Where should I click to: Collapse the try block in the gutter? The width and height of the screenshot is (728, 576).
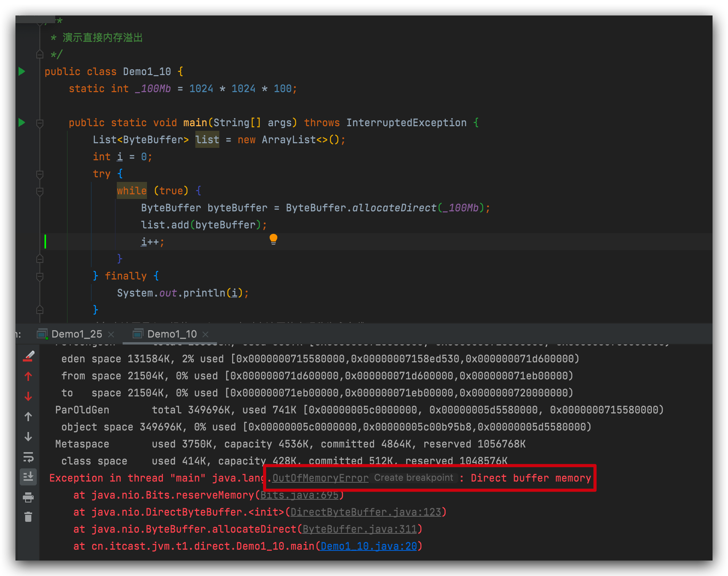[x=39, y=174]
